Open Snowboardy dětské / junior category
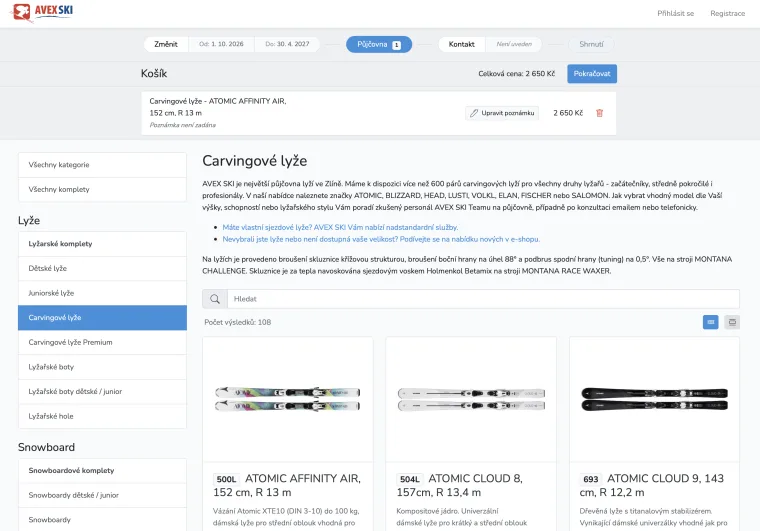 click(x=102, y=495)
